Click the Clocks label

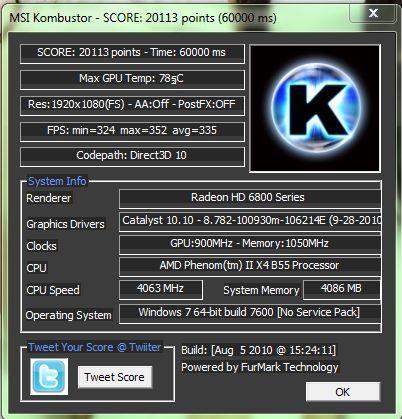click(x=41, y=246)
